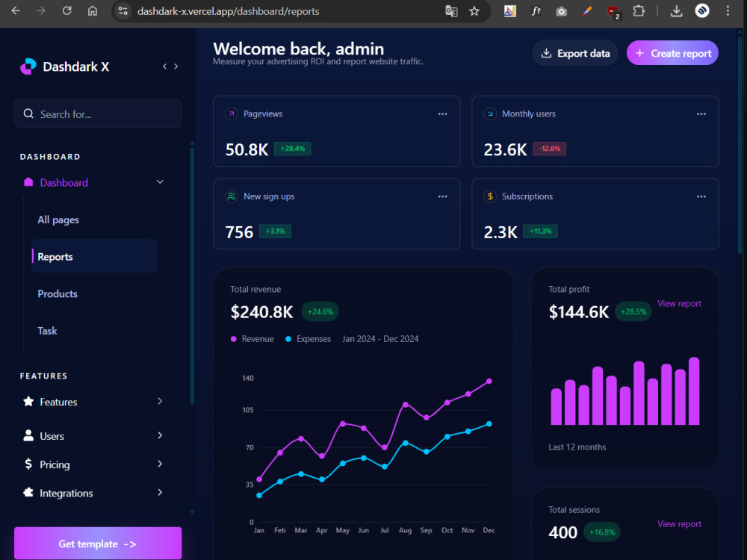Open Products in sidebar
The image size is (747, 560).
[x=58, y=293]
